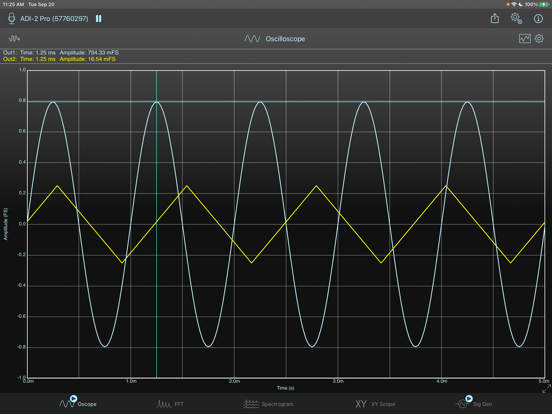The height and width of the screenshot is (414, 552).
Task: Switch to the Spectrogram tab
Action: (x=268, y=404)
